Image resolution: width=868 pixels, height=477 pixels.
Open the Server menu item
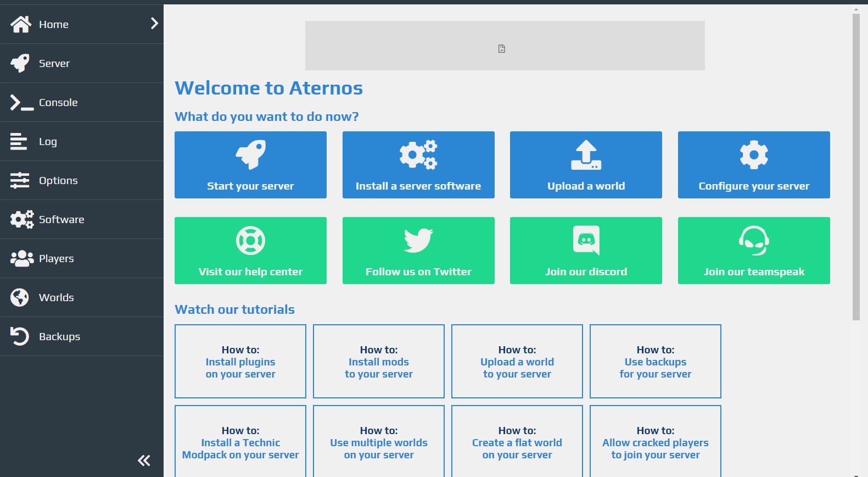[82, 63]
